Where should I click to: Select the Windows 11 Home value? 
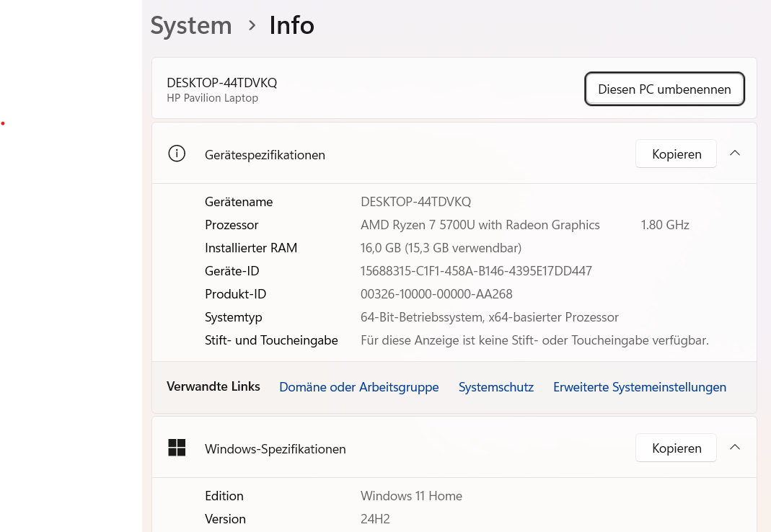click(412, 496)
